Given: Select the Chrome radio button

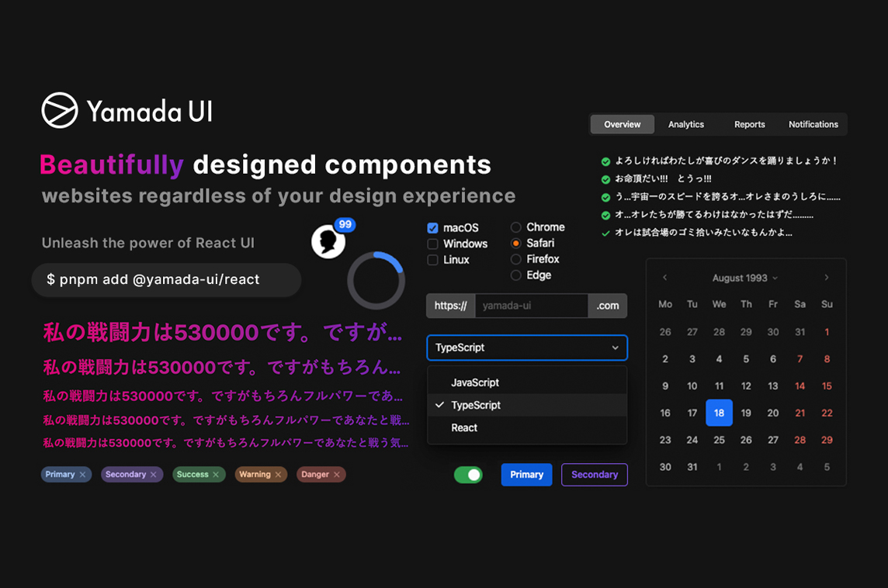Looking at the screenshot, I should coord(516,227).
